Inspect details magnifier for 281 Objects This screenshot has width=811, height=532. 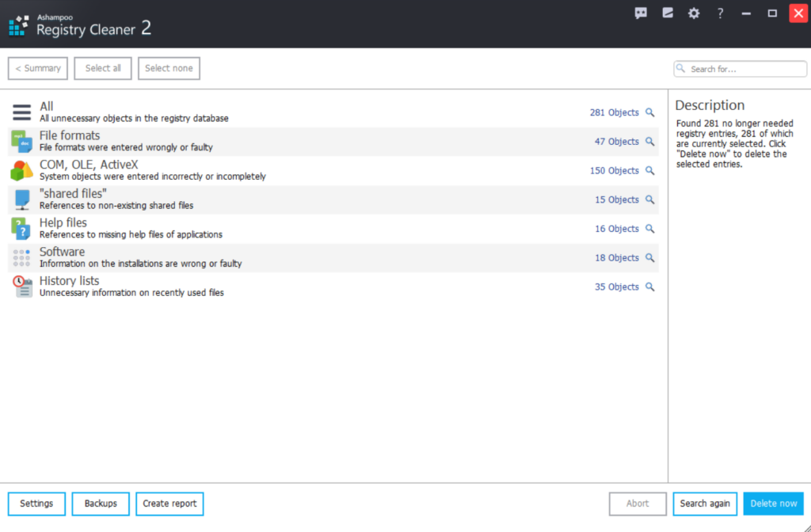(x=650, y=112)
